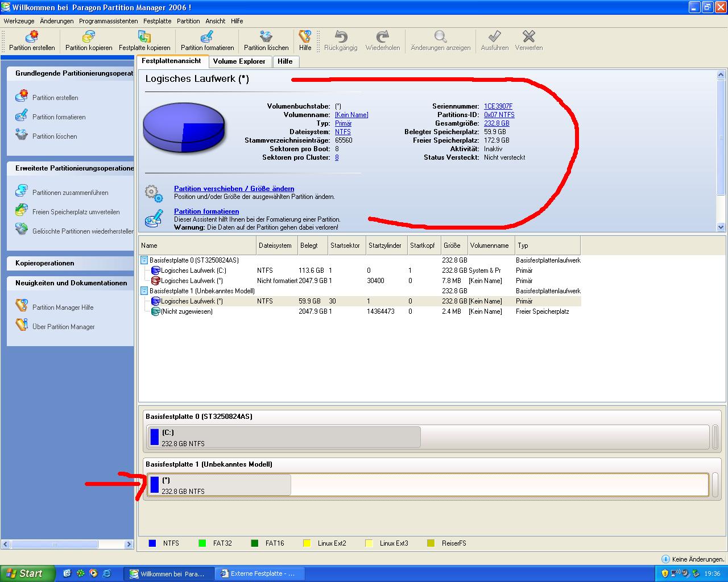Collapse the Neuigkeiten und Dokumentationen section

click(71, 283)
